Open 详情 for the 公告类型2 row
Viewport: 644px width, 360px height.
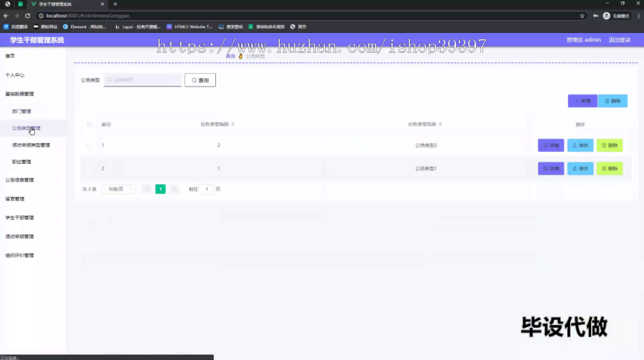click(x=551, y=145)
